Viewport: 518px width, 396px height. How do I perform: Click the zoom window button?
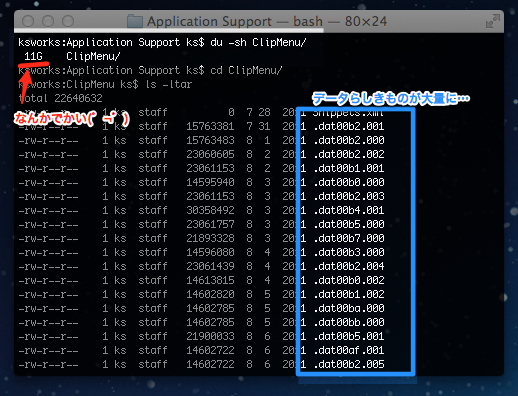68,21
